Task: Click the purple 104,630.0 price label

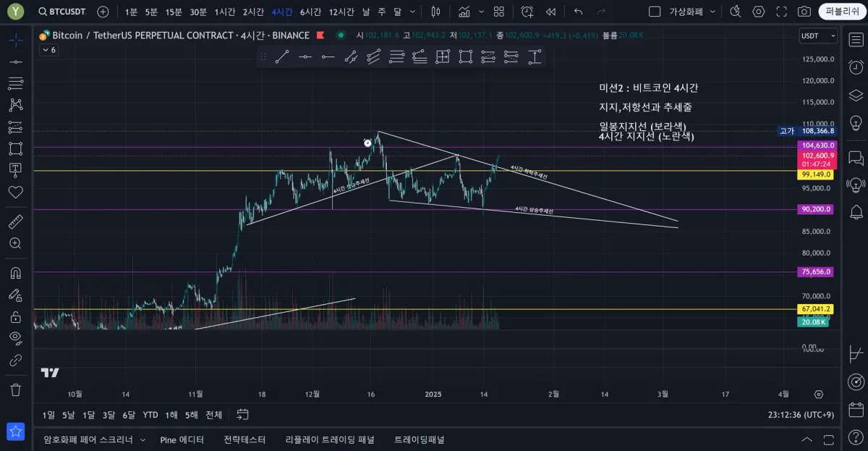Action: coord(817,146)
